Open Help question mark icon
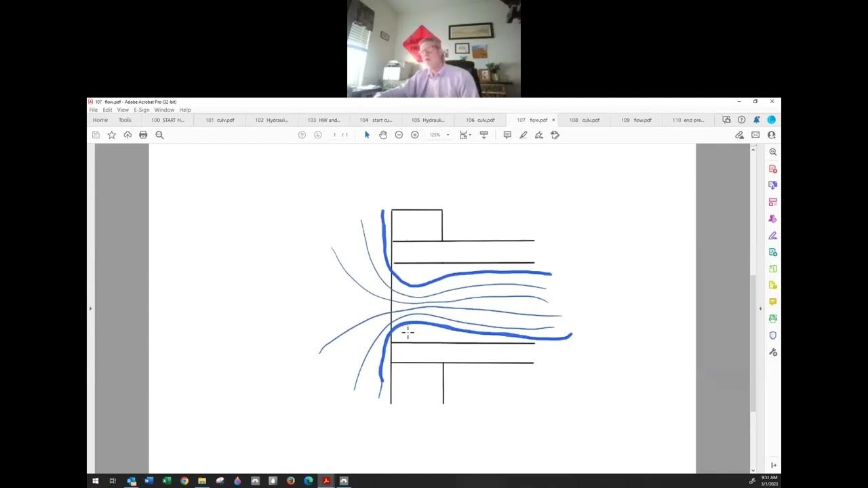The height and width of the screenshot is (488, 868). [741, 120]
